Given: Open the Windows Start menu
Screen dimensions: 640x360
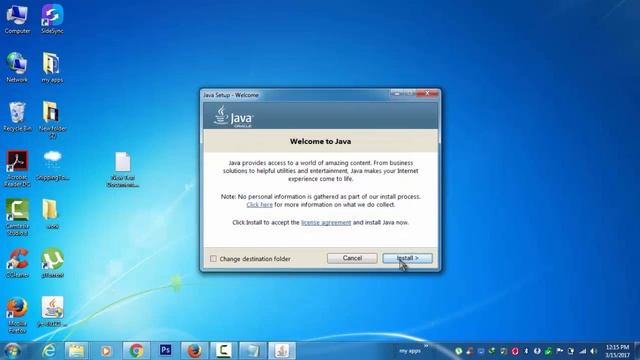Looking at the screenshot, I should coord(12,351).
